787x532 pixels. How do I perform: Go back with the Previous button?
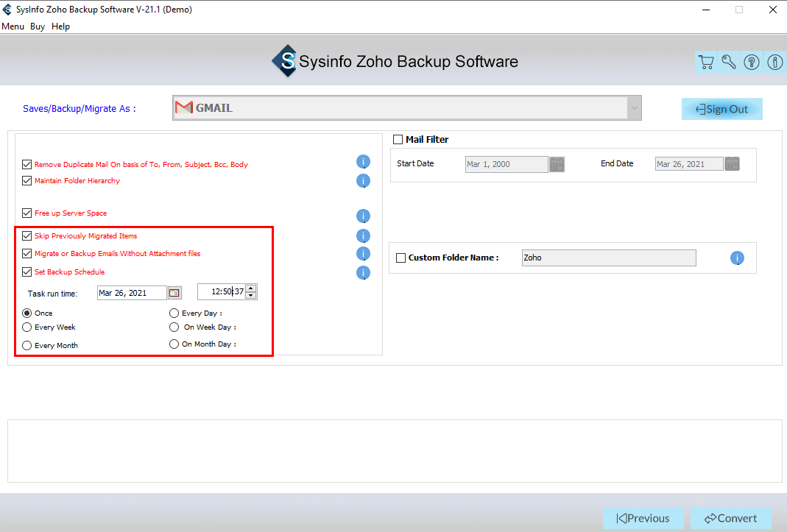coord(643,518)
